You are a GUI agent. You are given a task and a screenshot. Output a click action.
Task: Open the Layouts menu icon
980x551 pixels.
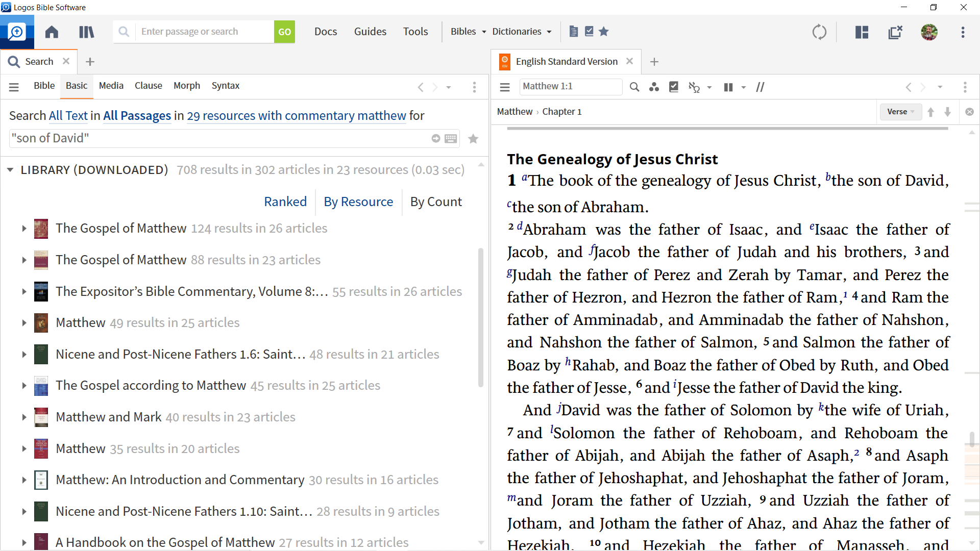pos(862,32)
